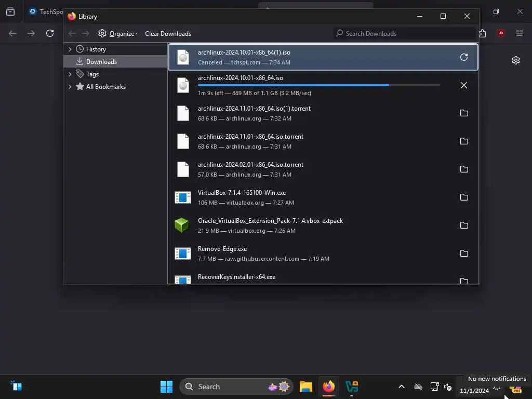
Task: Select Oracle_VirtualBox_Extension_Pack-7.1.4.vbox-extpack entry
Action: point(323,225)
